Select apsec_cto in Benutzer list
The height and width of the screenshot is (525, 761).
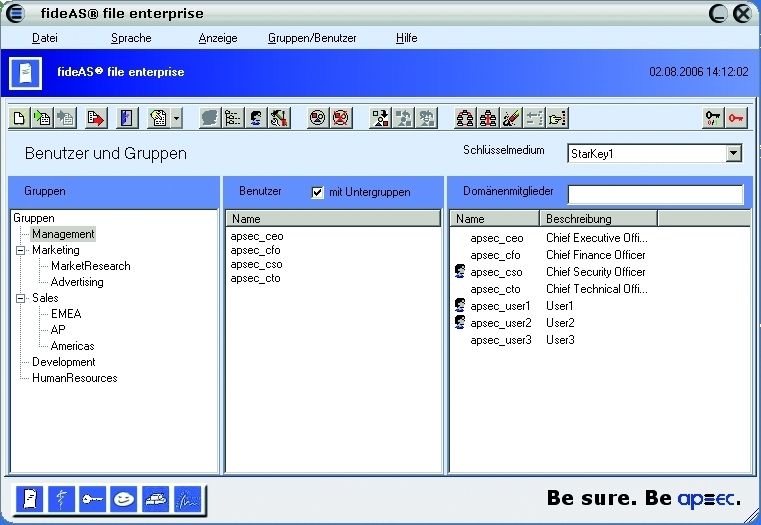point(255,279)
